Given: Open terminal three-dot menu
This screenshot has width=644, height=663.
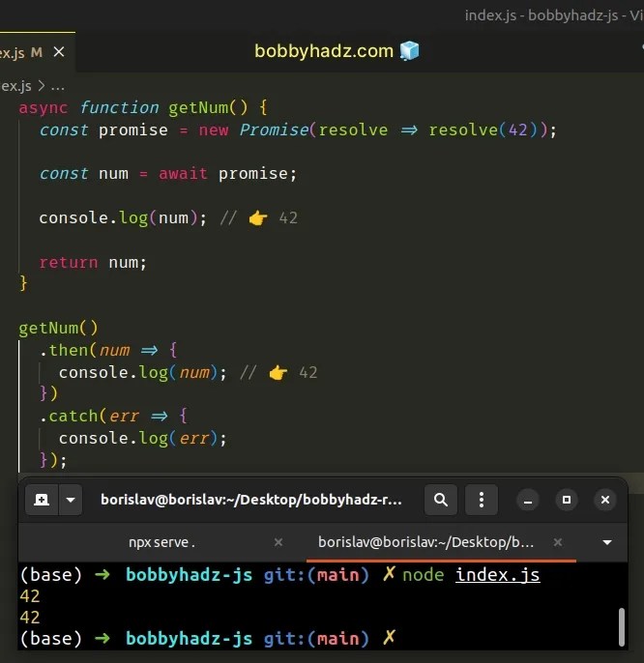Looking at the screenshot, I should (x=482, y=500).
